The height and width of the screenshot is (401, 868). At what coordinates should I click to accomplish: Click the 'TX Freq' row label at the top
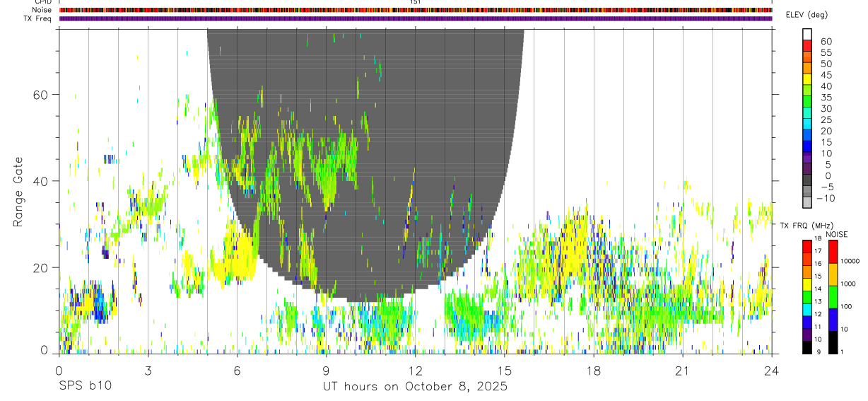click(37, 18)
